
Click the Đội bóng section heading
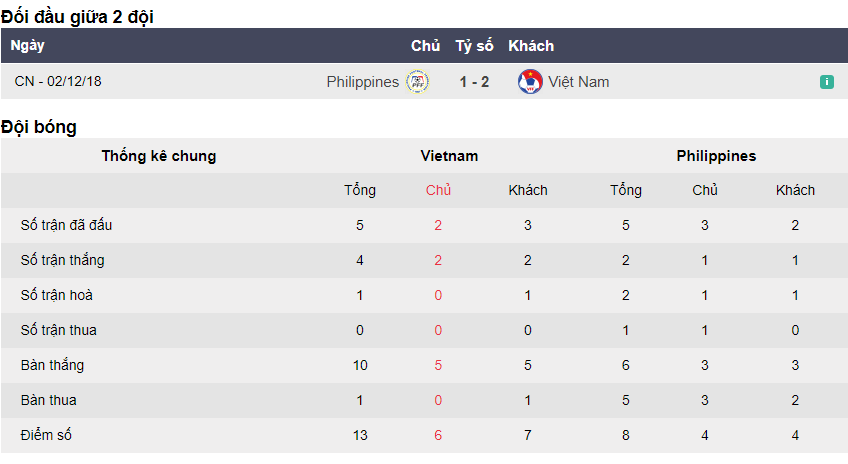[x=39, y=127]
